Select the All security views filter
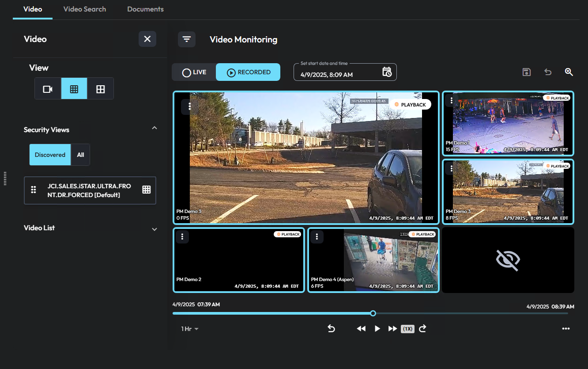The height and width of the screenshot is (369, 588). (x=80, y=155)
